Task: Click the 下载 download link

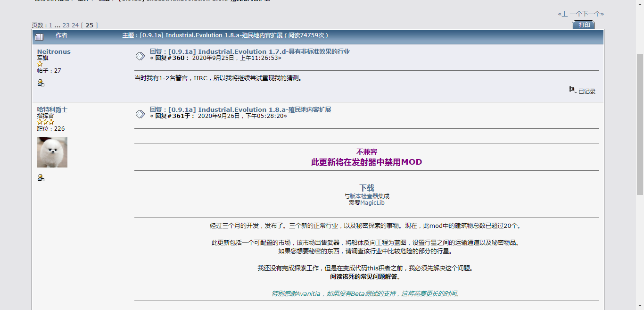Action: [x=367, y=188]
